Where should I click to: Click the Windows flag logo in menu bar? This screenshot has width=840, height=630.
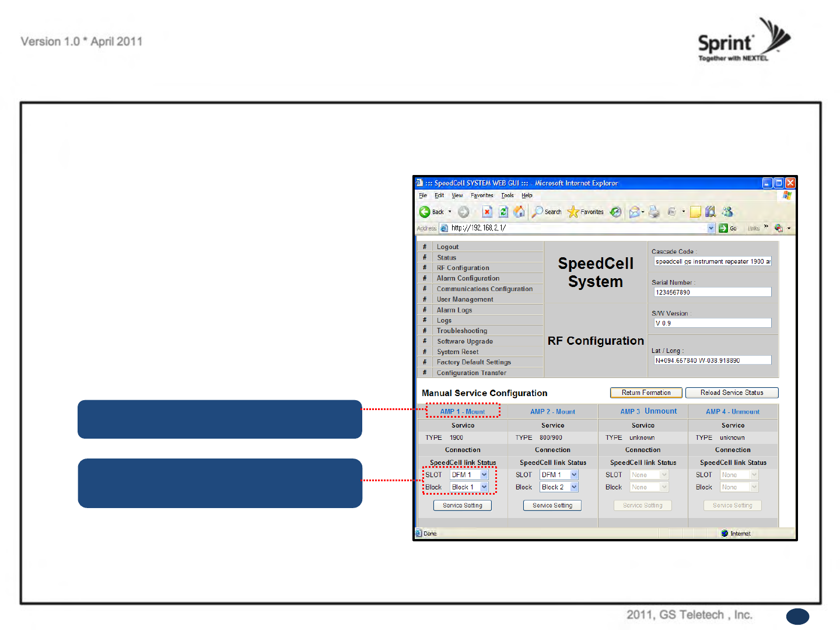coord(787,195)
